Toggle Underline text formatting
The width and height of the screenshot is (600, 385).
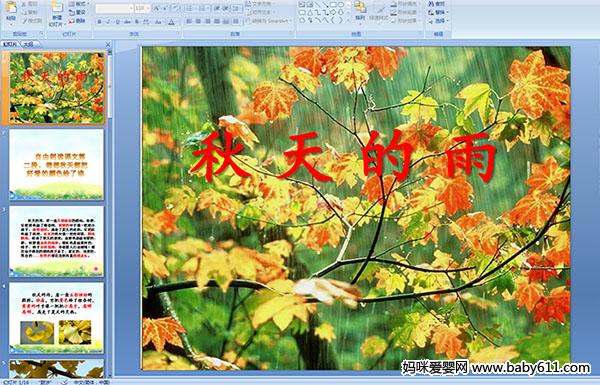tap(117, 22)
